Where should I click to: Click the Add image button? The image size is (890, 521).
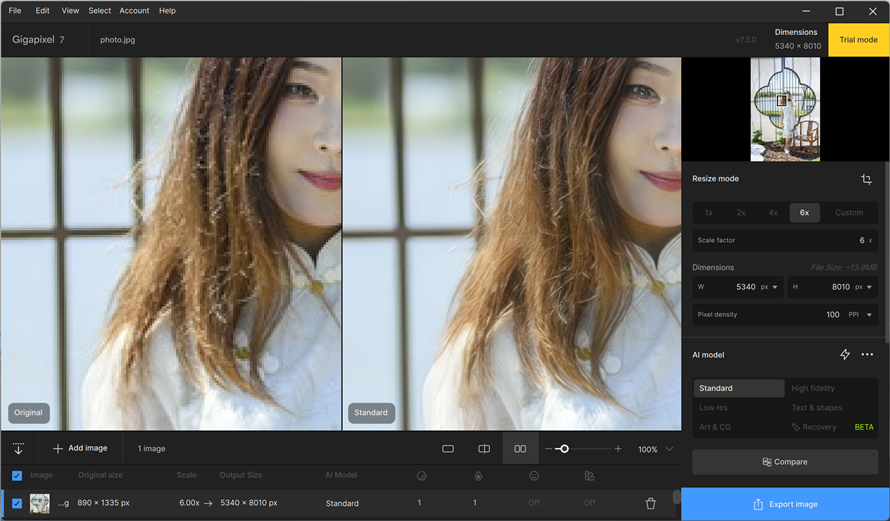pyautogui.click(x=80, y=448)
